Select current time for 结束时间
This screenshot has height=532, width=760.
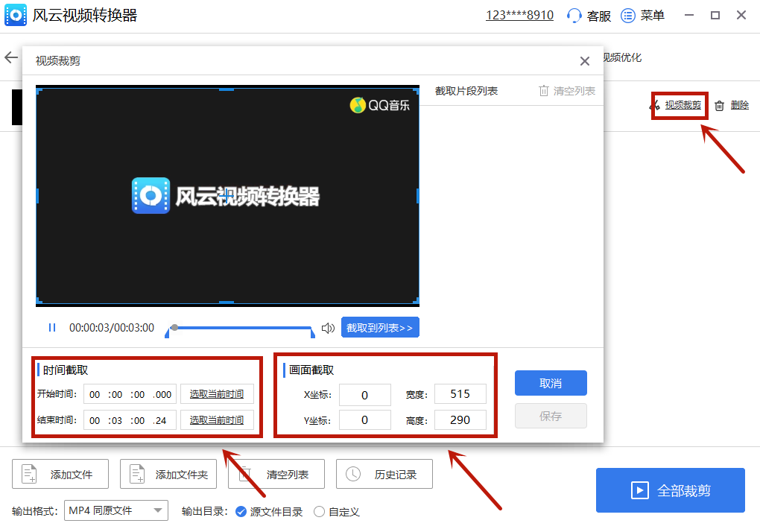click(x=217, y=420)
